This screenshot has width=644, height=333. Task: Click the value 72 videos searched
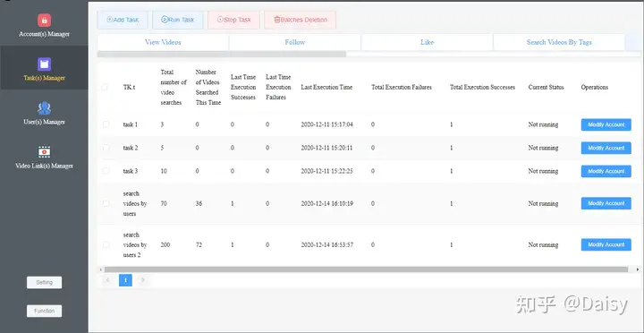(x=199, y=244)
